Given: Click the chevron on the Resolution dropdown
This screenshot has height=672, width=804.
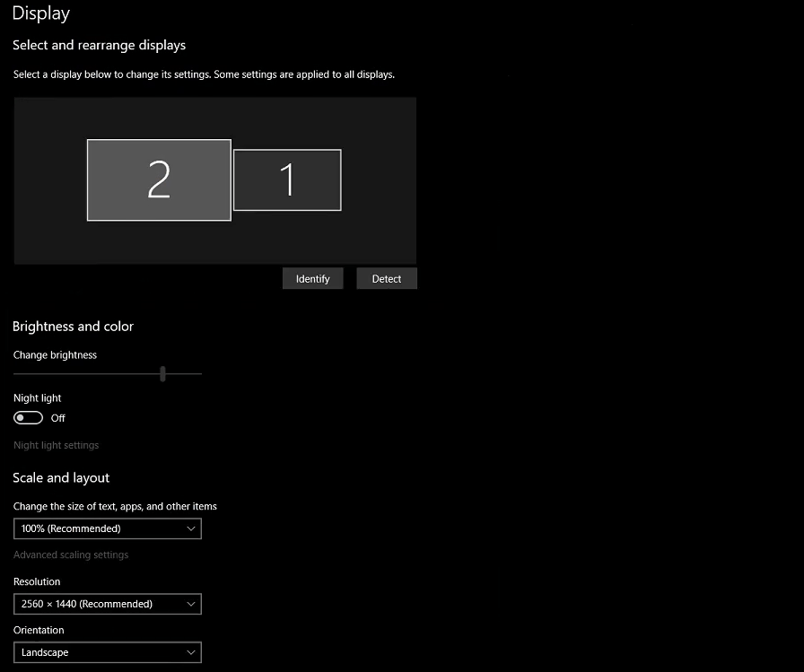Looking at the screenshot, I should 191,604.
